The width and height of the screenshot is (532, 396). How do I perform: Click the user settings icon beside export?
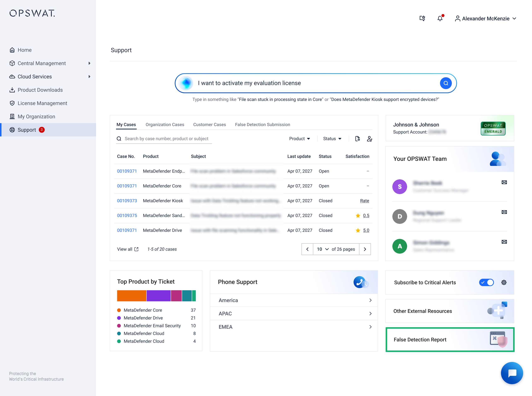pos(369,138)
